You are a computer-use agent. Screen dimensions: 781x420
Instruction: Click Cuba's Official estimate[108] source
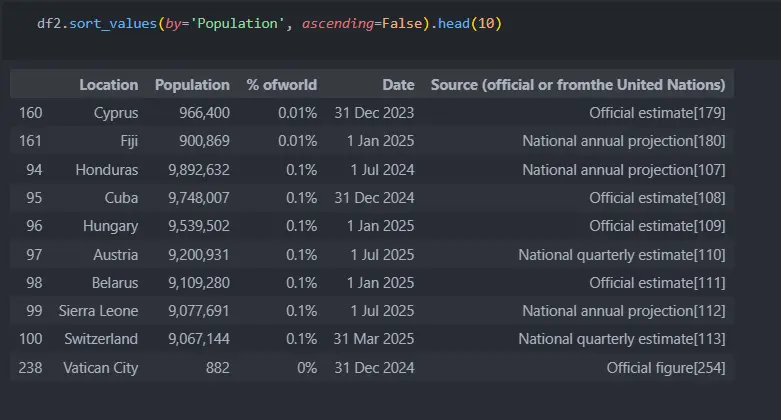pos(657,198)
